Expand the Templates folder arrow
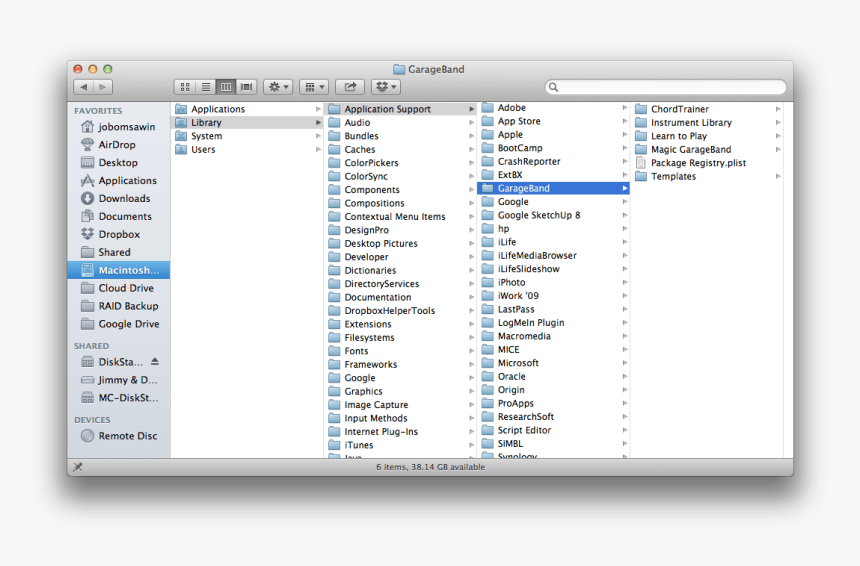The height and width of the screenshot is (566, 860). [778, 176]
